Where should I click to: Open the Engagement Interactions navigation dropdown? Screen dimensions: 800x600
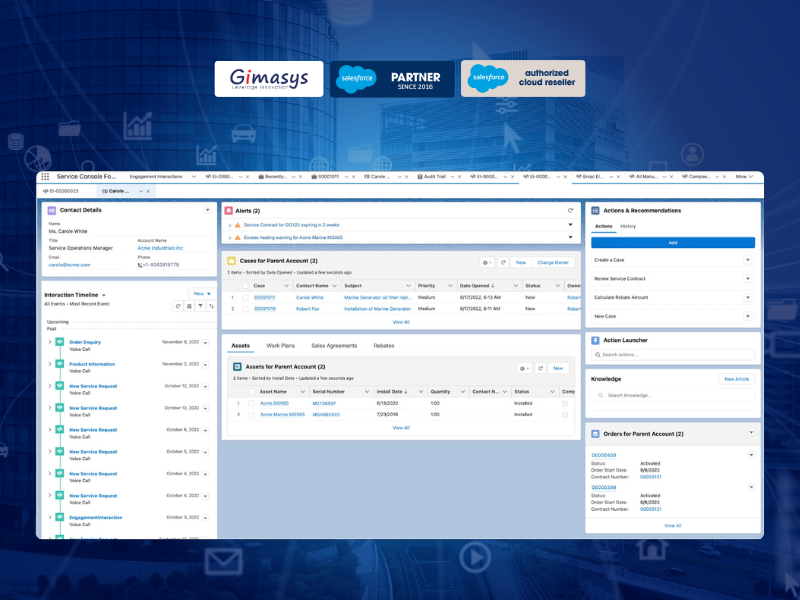click(x=194, y=177)
